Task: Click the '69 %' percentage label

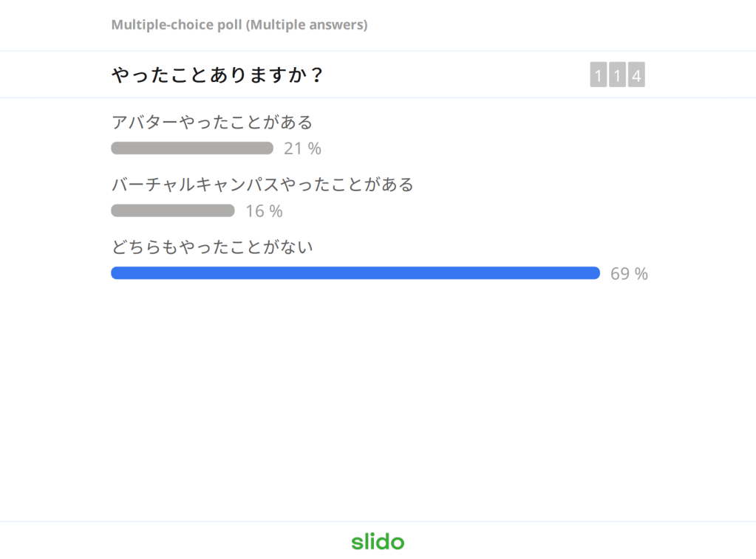Action: [x=629, y=274]
